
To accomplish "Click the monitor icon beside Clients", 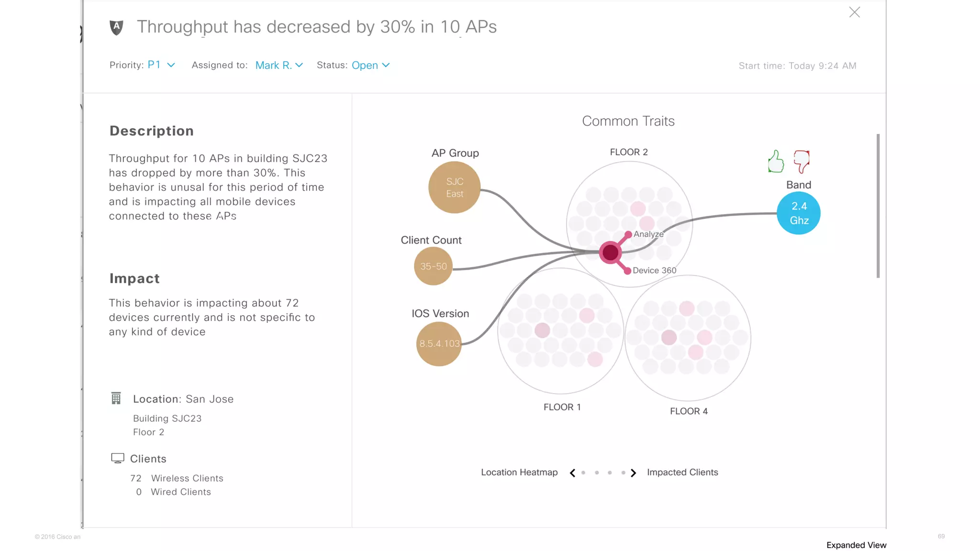I will pyautogui.click(x=117, y=458).
